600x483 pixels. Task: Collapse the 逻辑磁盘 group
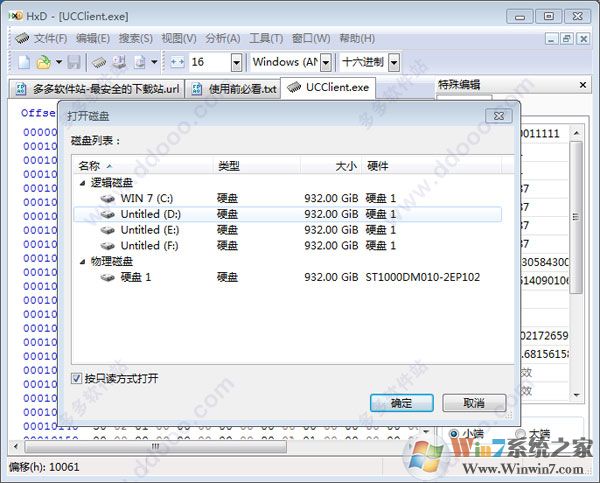[x=82, y=183]
